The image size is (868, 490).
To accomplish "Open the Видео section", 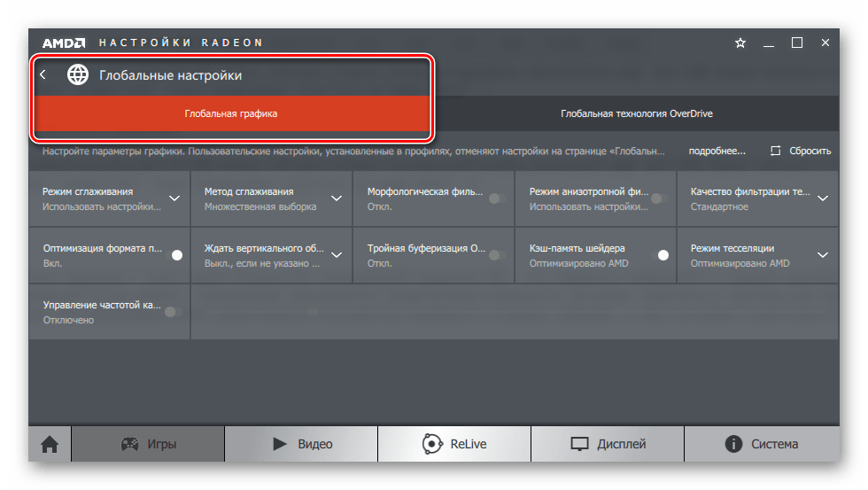I will 302,444.
